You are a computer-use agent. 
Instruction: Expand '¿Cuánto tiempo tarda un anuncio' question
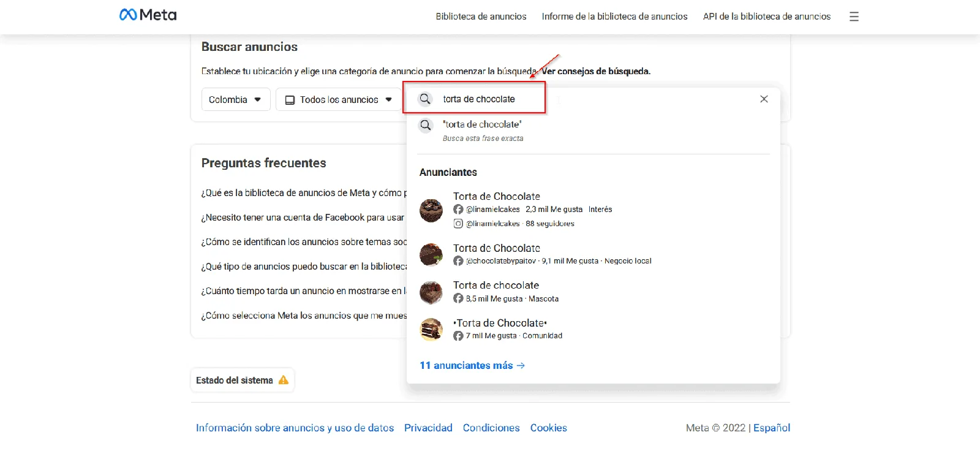(x=304, y=291)
